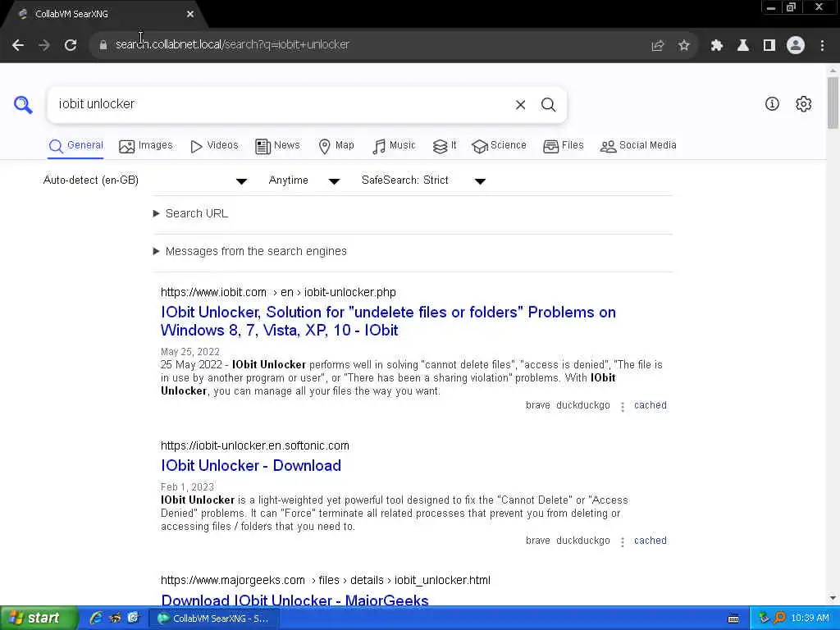
Task: Switch to the Map category
Action: pos(336,146)
